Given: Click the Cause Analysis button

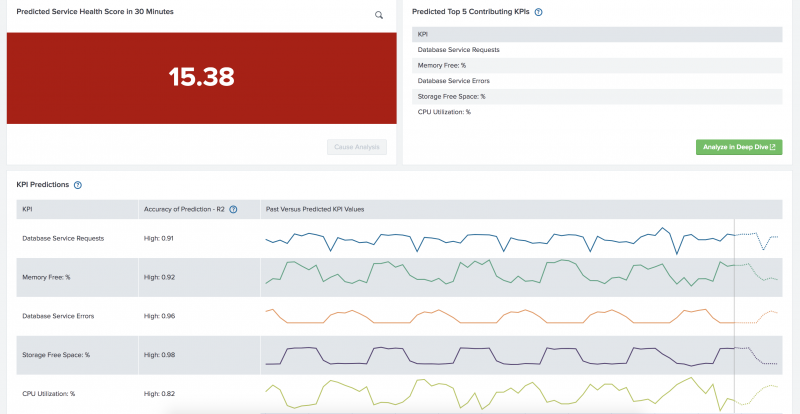Looking at the screenshot, I should (357, 147).
